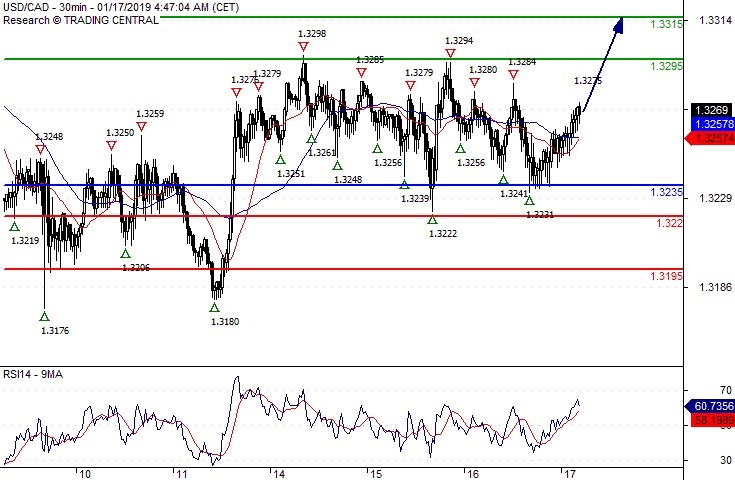735x480 pixels.
Task: Click date 11 on the time axis
Action: click(181, 474)
